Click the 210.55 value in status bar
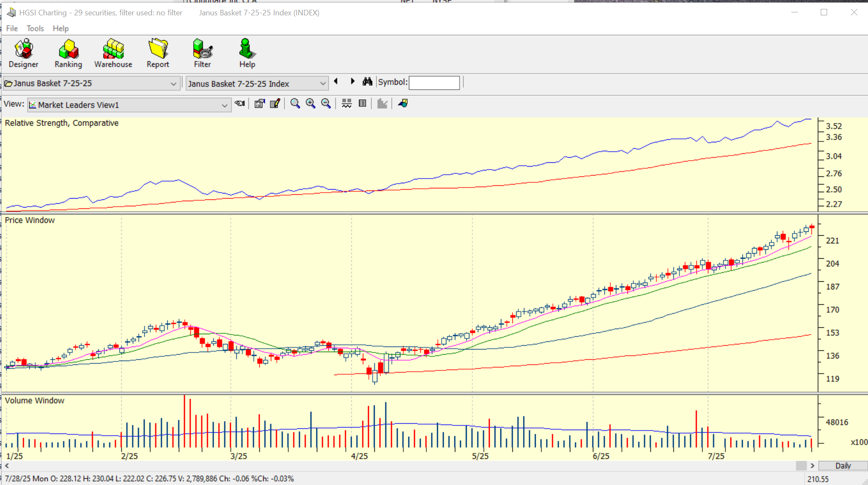868x485 pixels. (818, 479)
